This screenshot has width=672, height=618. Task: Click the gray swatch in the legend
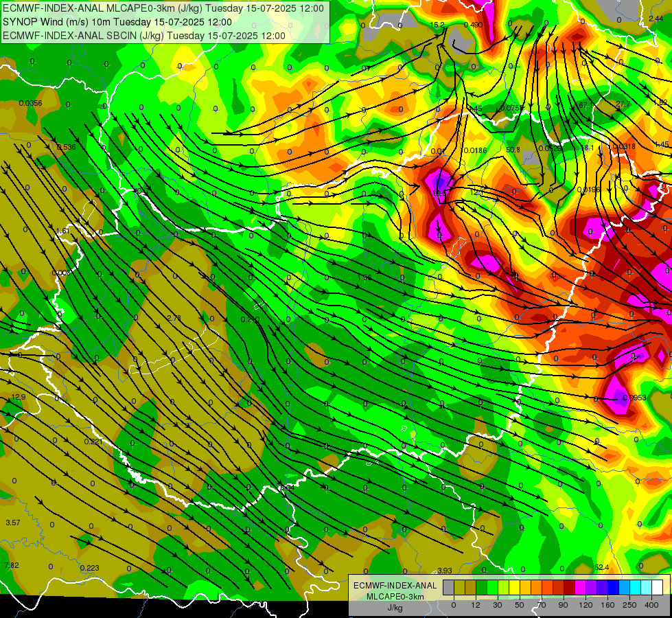click(449, 587)
